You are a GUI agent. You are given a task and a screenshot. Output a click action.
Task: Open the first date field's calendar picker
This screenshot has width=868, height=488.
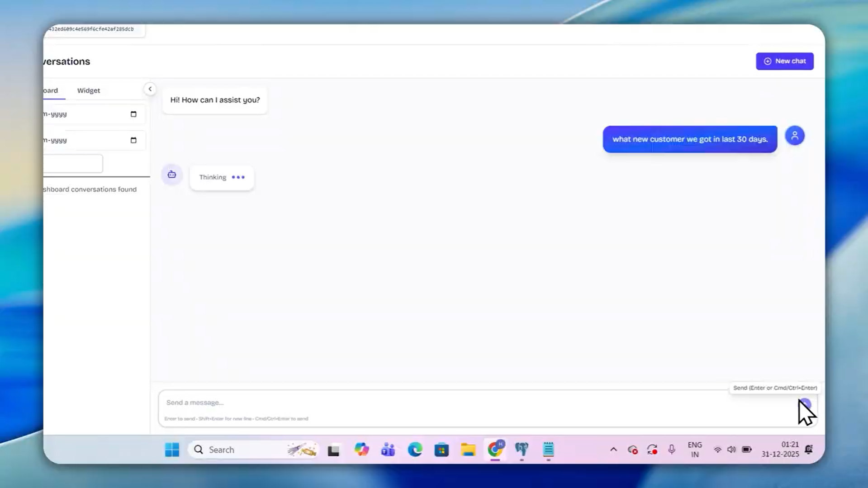coord(133,114)
